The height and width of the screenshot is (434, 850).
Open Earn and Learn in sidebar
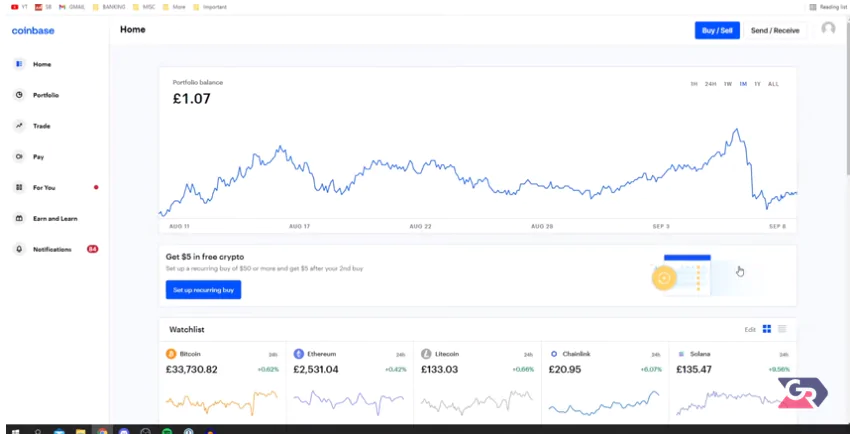54,218
